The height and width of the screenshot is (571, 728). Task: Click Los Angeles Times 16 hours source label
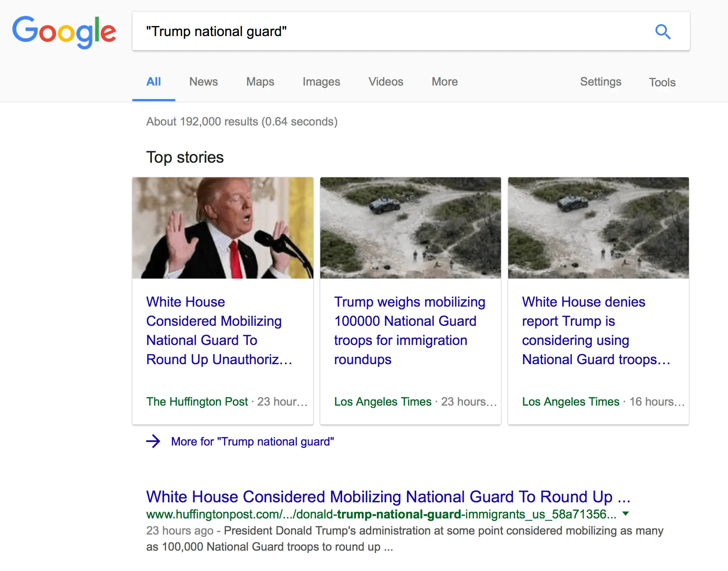point(571,401)
